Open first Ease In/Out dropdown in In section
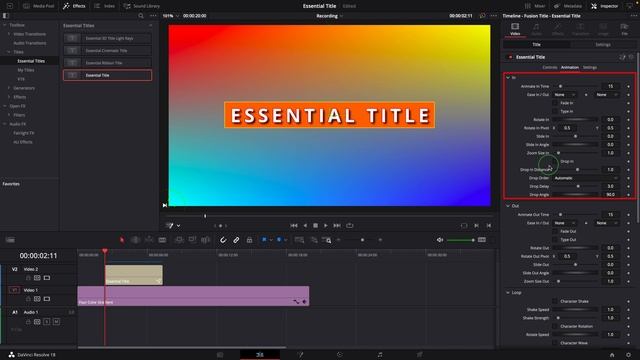This screenshot has height=360, width=640. [x=564, y=95]
